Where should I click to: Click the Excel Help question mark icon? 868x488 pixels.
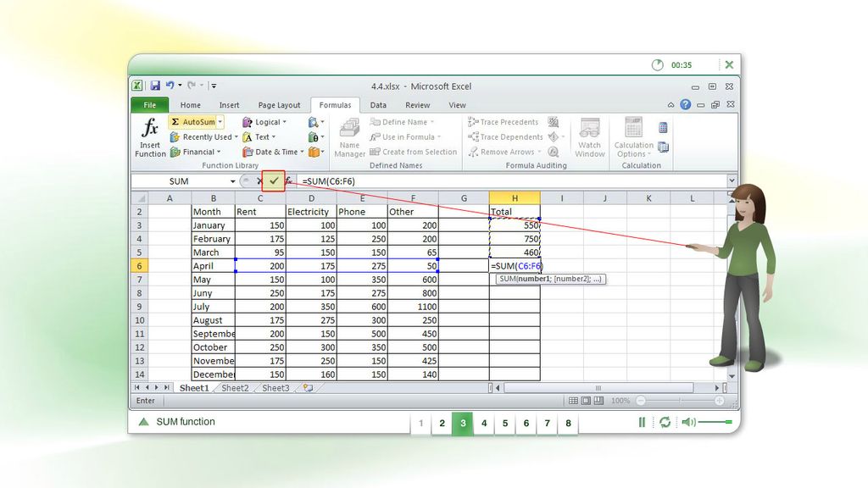pos(685,104)
